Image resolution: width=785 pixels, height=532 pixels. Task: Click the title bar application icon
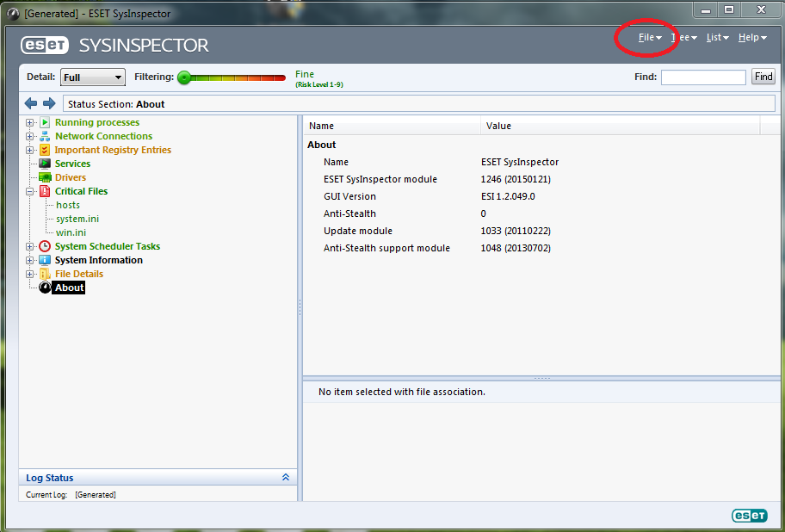[14, 14]
